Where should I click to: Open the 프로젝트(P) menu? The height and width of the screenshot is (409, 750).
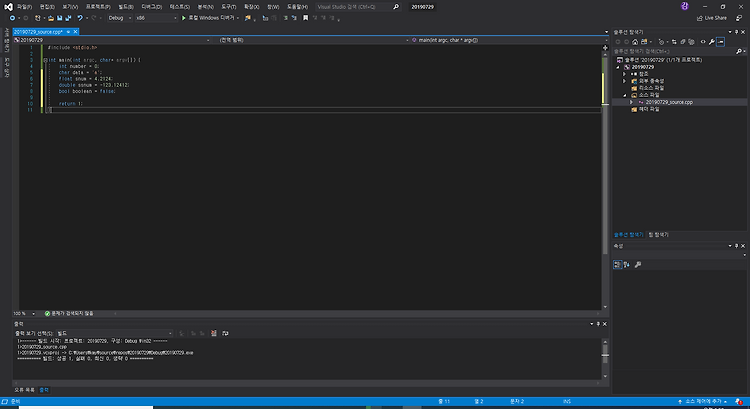[x=98, y=7]
